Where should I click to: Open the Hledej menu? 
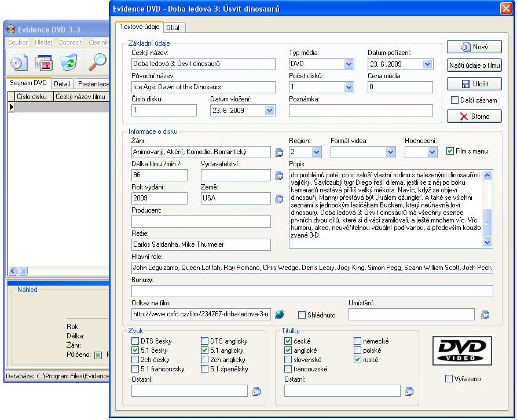point(43,42)
